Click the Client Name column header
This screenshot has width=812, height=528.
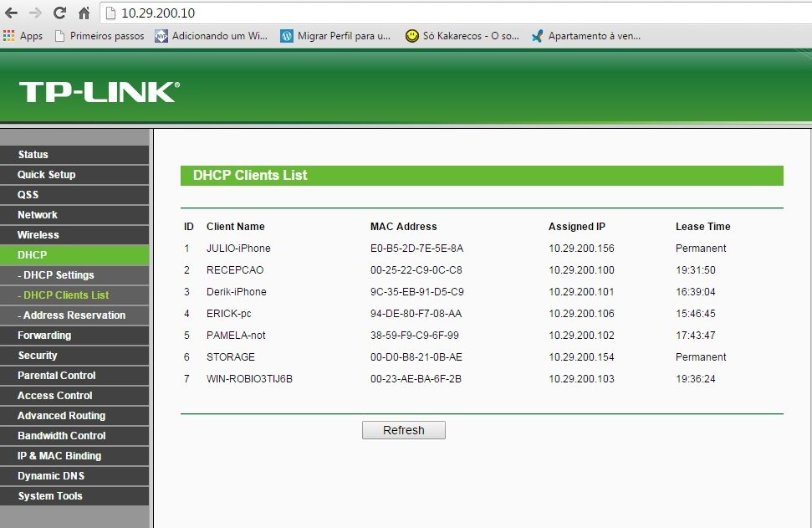(x=236, y=227)
